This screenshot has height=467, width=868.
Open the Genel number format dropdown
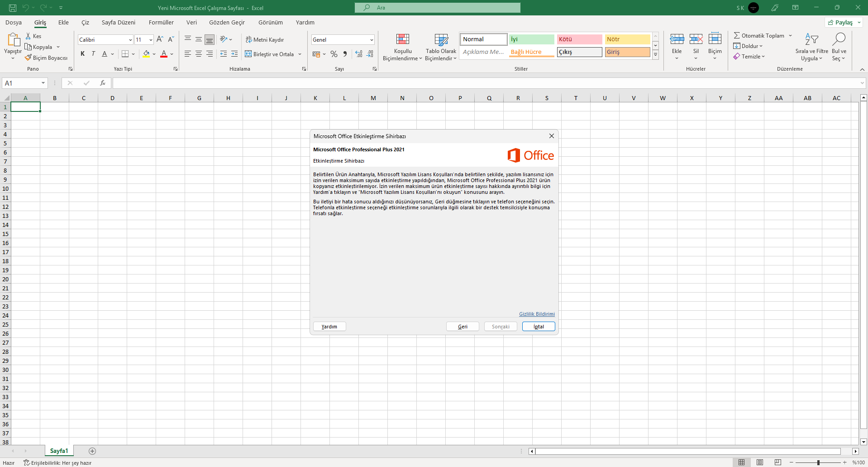[372, 40]
